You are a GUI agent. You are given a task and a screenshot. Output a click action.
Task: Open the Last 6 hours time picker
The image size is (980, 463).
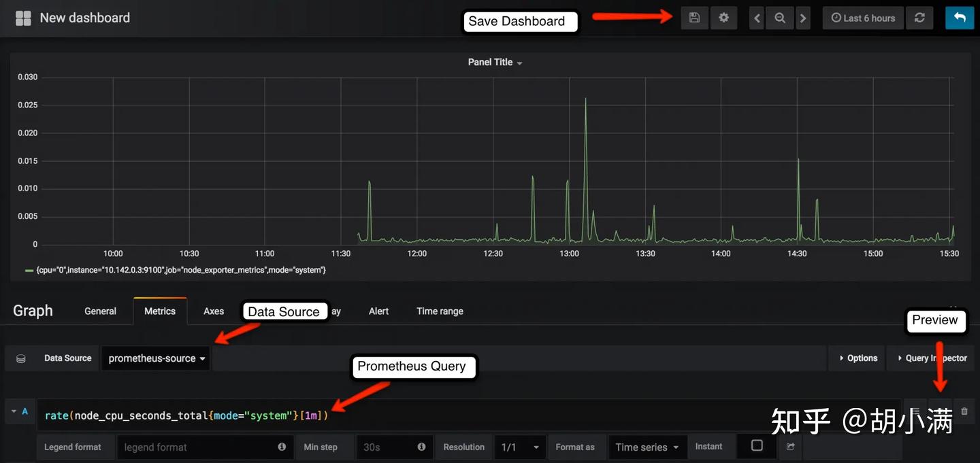863,18
